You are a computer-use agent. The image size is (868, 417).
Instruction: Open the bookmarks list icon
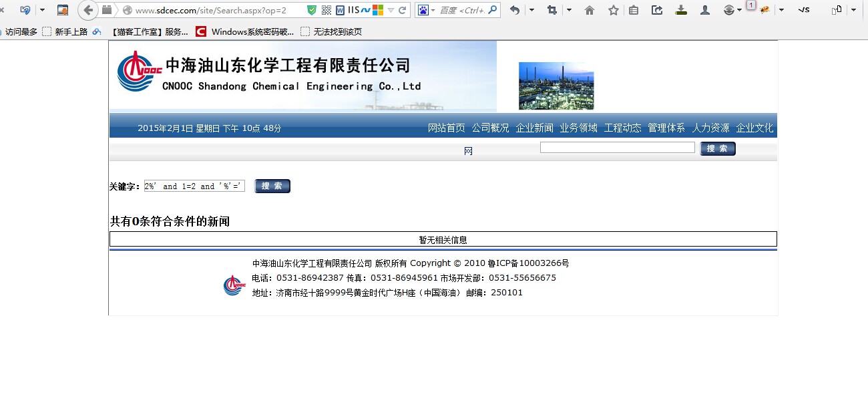click(634, 10)
